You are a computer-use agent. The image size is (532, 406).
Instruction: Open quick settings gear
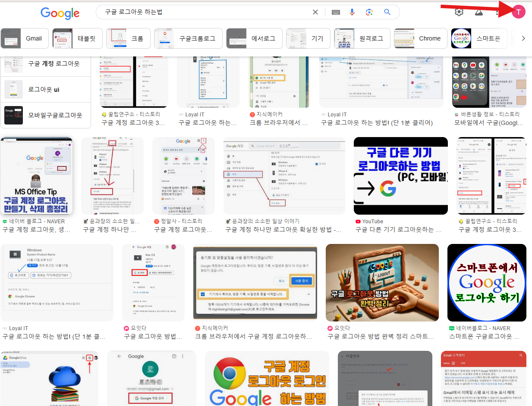[459, 12]
